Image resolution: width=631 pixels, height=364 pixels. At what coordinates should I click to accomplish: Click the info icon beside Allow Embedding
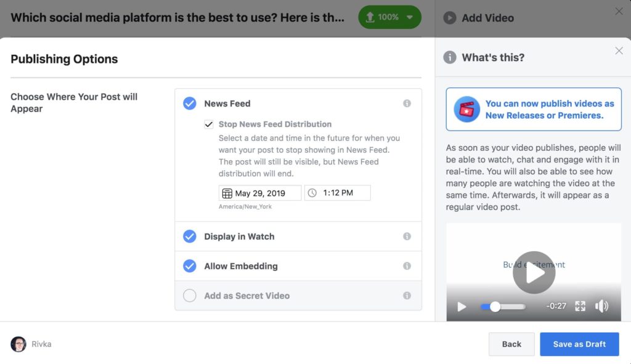(407, 266)
